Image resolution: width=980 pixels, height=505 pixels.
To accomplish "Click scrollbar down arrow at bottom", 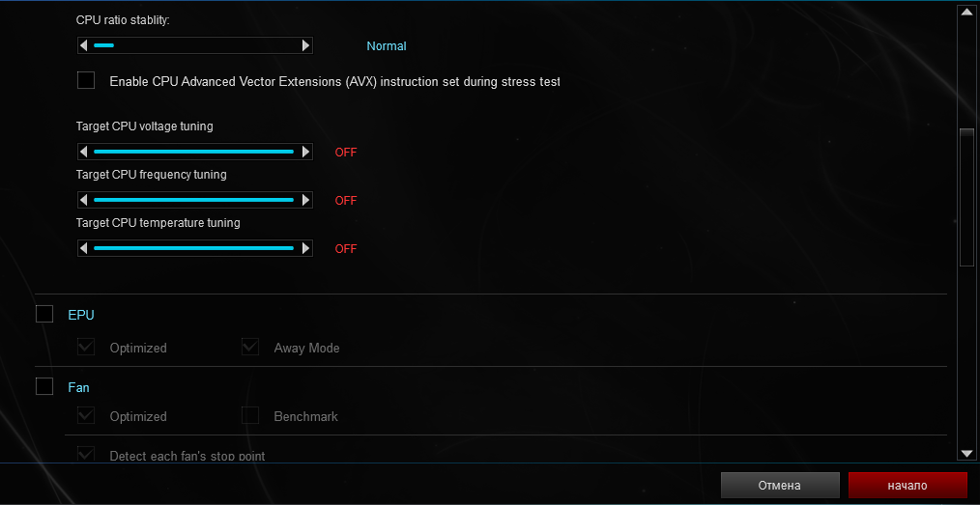I will click(x=966, y=453).
